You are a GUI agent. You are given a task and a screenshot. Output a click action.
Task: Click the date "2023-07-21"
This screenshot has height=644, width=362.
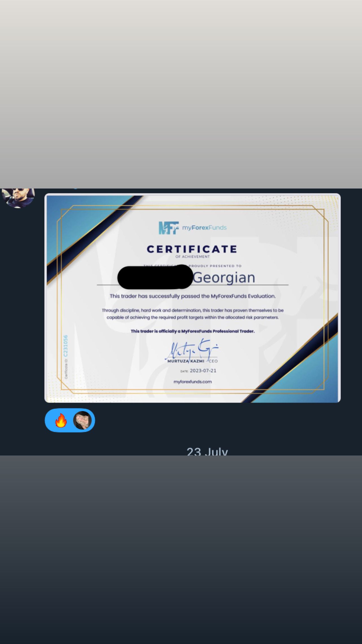pos(203,371)
